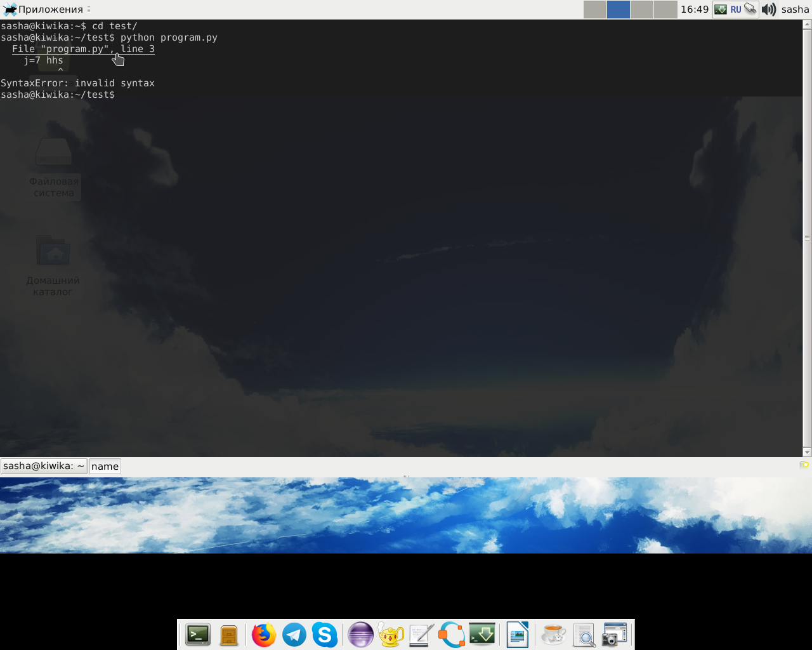Open the network connection tray icon
This screenshot has width=812, height=650.
[x=750, y=9]
